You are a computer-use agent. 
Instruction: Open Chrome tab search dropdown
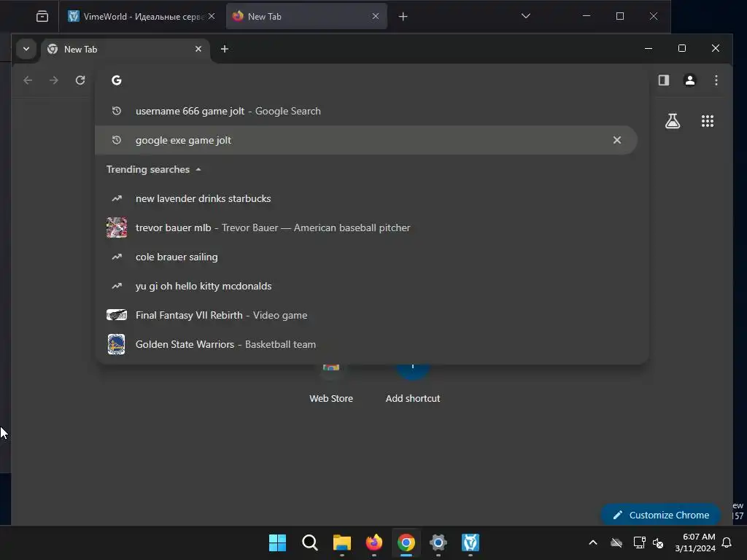[26, 49]
